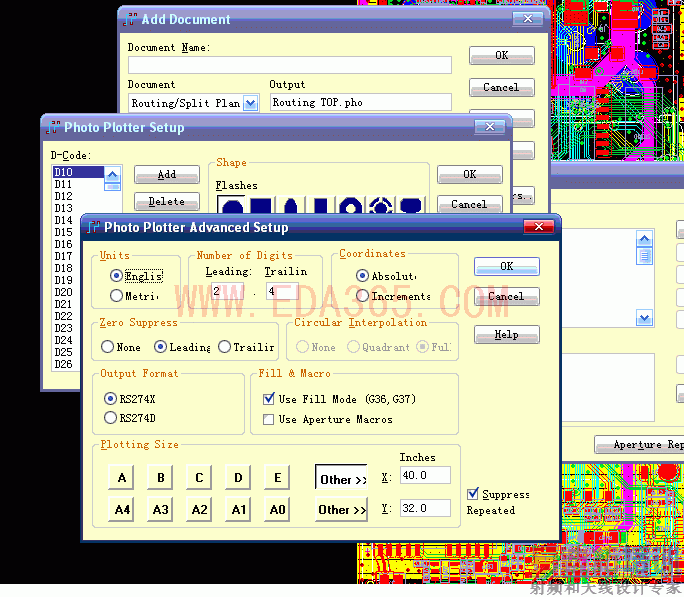Choose plotting size A4

click(x=122, y=510)
